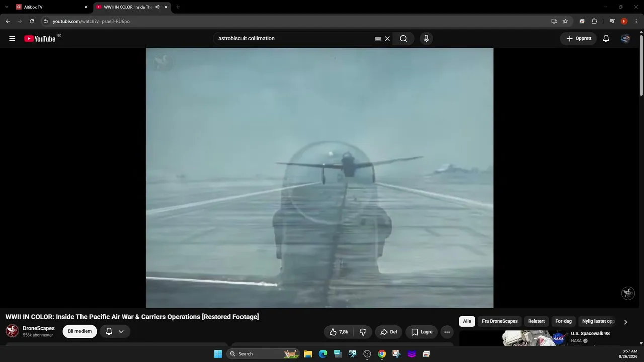Open the on-screen keyboard in the search box
The width and height of the screenshot is (644, 362).
[x=378, y=39]
